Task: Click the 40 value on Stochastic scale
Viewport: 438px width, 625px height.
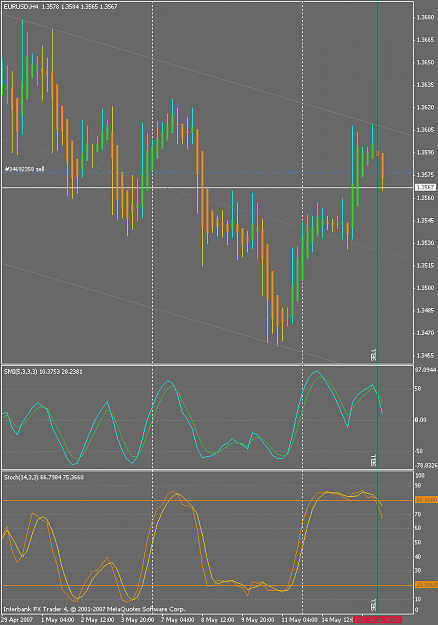Action: pos(418,557)
